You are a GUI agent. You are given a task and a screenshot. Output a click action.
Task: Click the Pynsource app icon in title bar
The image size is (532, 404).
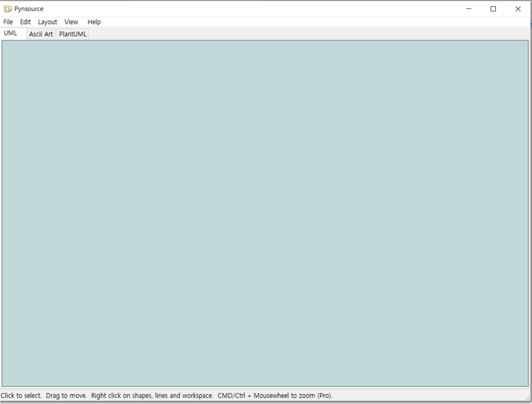click(x=8, y=9)
